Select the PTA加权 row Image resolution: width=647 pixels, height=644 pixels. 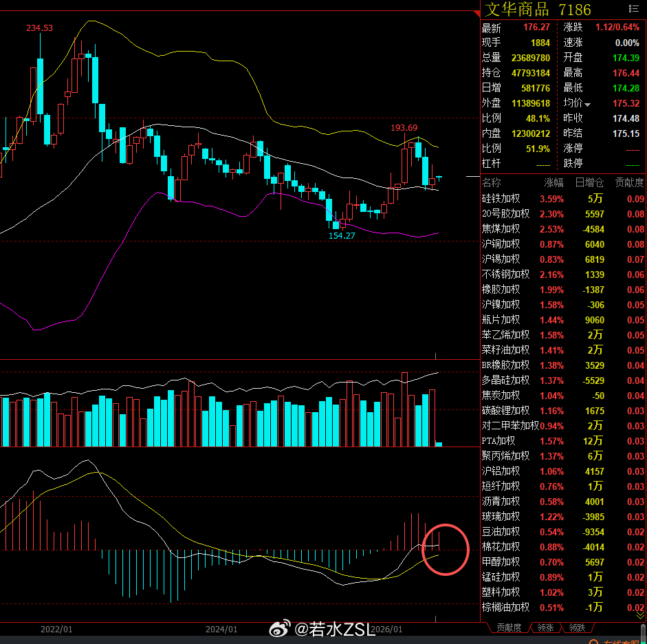[x=563, y=441]
